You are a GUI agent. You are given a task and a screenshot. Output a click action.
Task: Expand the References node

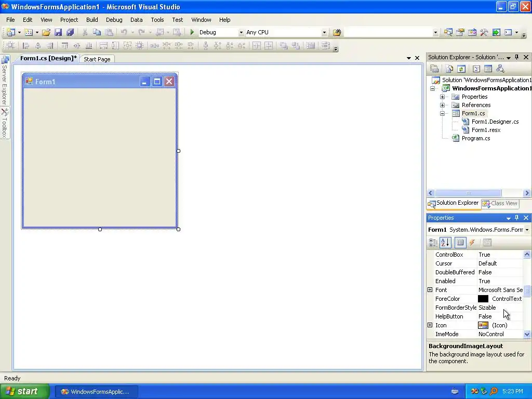pos(442,105)
